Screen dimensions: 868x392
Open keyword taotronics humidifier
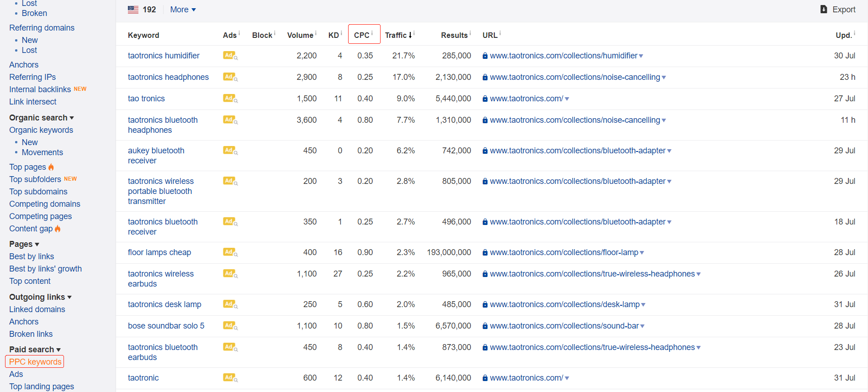point(164,56)
